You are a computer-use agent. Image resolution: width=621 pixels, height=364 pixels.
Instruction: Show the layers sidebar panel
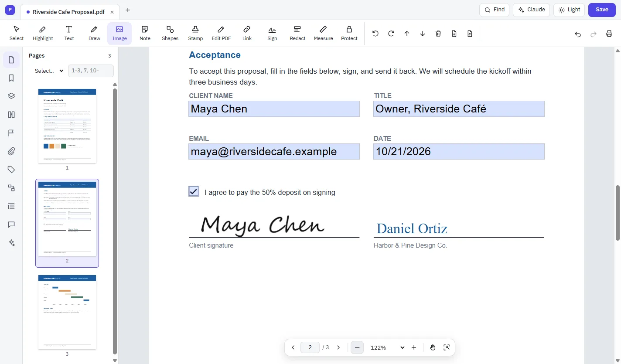pyautogui.click(x=11, y=96)
